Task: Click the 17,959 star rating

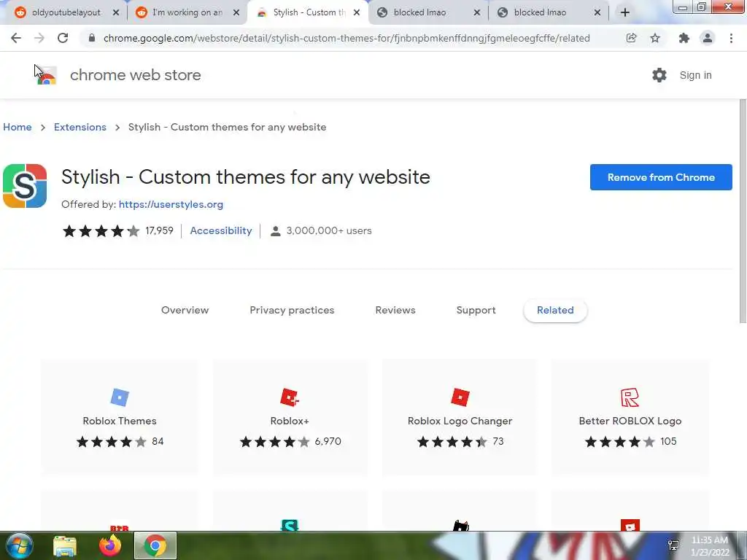Action: 117,231
